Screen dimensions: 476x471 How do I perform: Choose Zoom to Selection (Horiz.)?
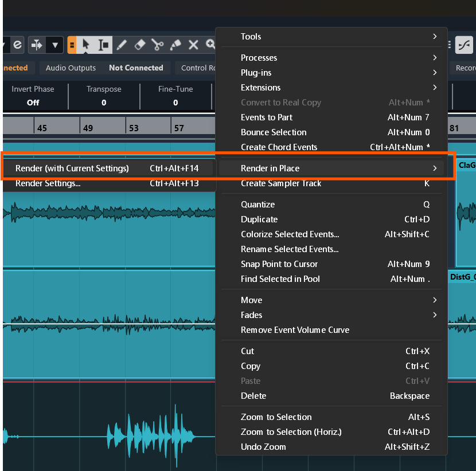(331, 431)
